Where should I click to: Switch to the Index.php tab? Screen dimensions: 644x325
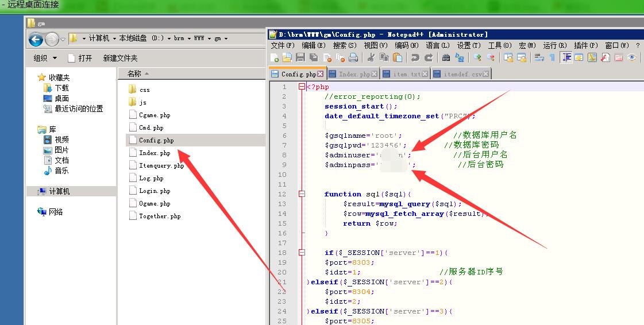tap(354, 74)
